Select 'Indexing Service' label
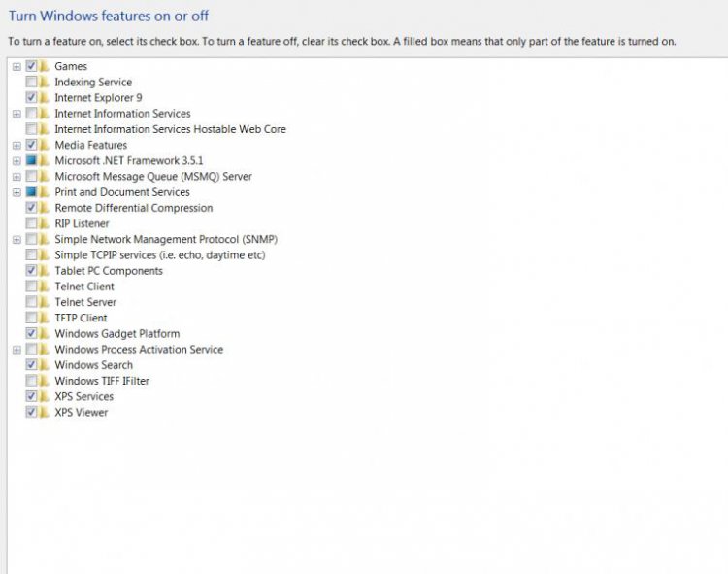The image size is (728, 574). tap(93, 82)
